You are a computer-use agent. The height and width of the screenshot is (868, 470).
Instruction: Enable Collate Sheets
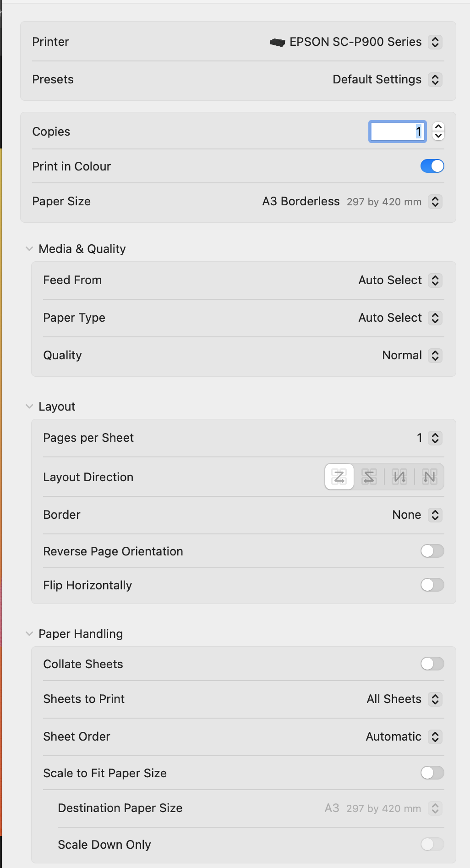coord(432,664)
